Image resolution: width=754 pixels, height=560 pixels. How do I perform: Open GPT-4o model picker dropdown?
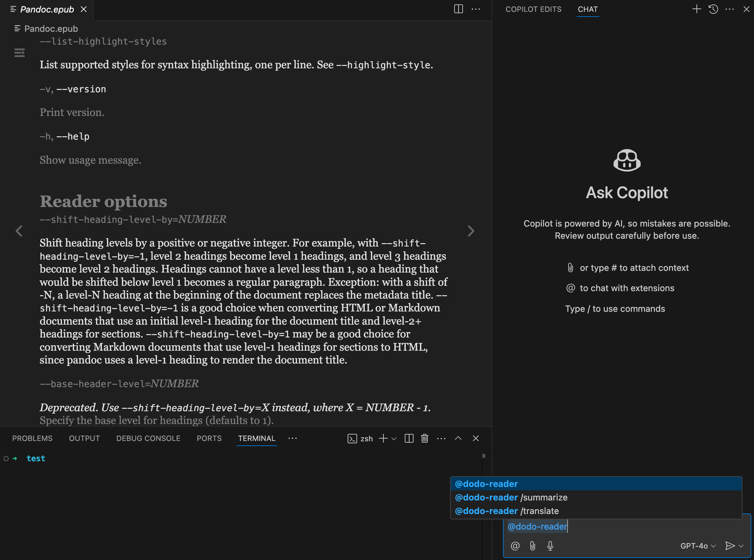[x=698, y=546]
